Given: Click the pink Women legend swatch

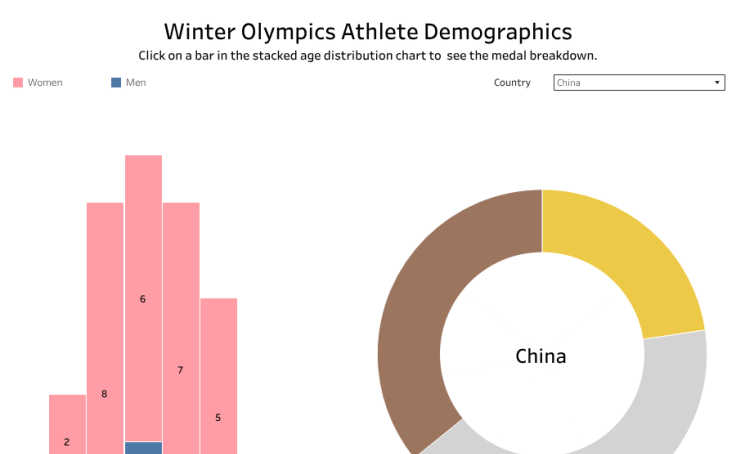Looking at the screenshot, I should [x=18, y=83].
